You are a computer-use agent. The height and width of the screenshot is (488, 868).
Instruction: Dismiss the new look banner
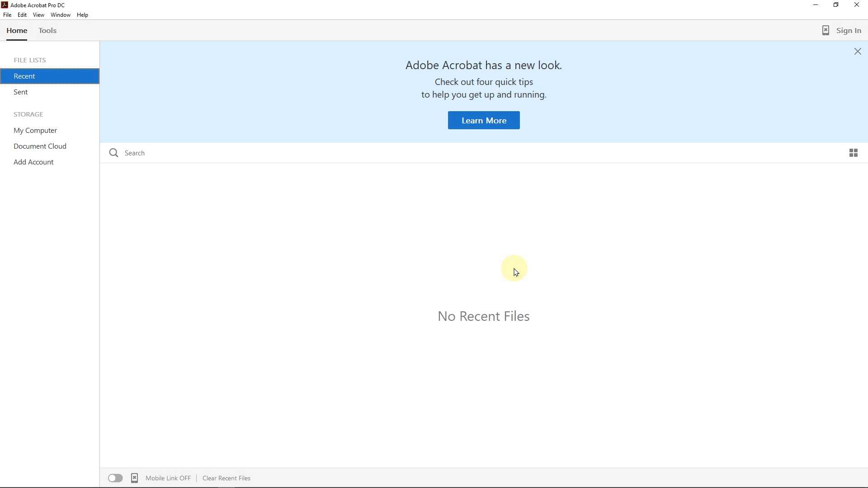click(x=858, y=52)
